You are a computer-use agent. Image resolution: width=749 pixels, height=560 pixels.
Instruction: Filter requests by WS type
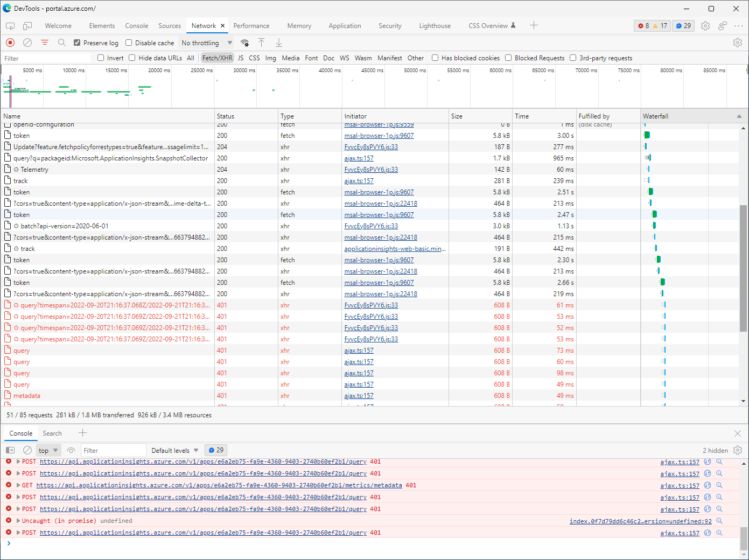coord(345,58)
